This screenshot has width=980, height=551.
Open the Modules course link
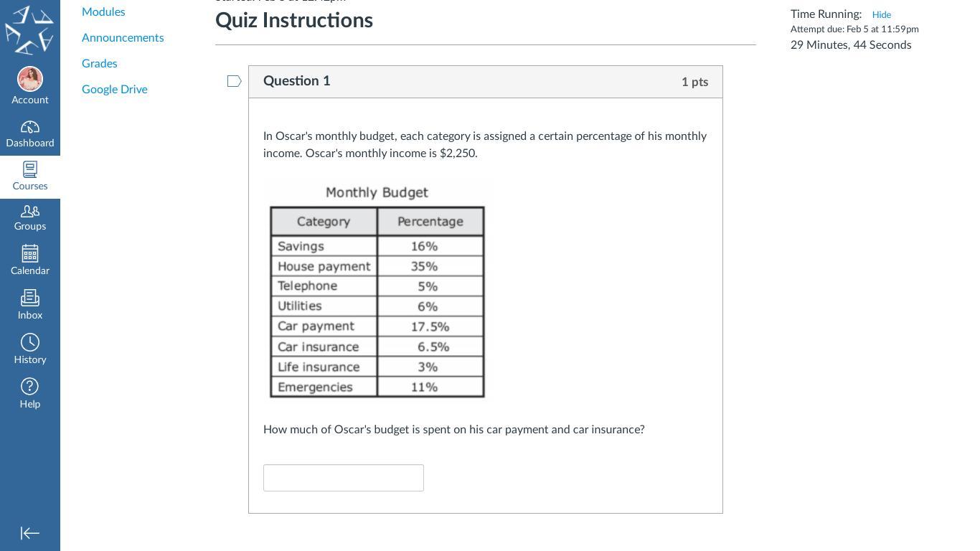tap(103, 11)
